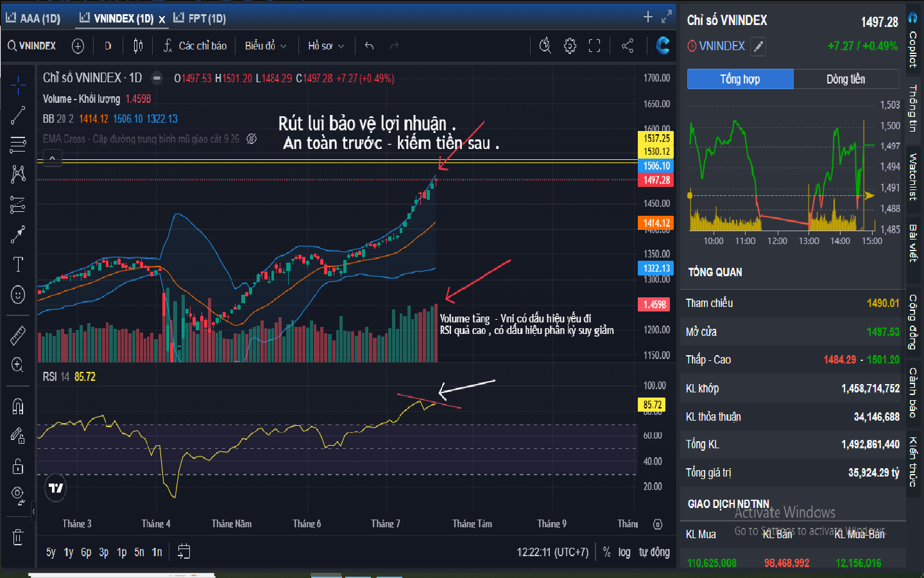Expand the Biểu đồ dropdown

click(265, 46)
